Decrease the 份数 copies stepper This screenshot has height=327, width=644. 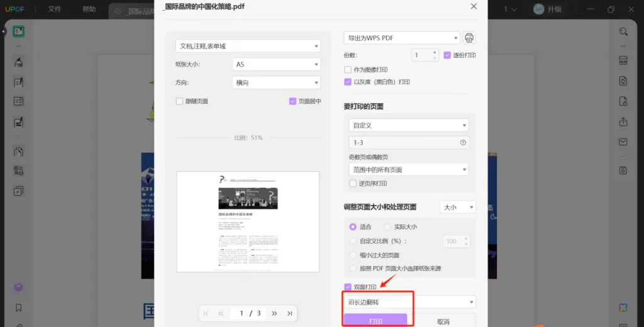pos(435,58)
